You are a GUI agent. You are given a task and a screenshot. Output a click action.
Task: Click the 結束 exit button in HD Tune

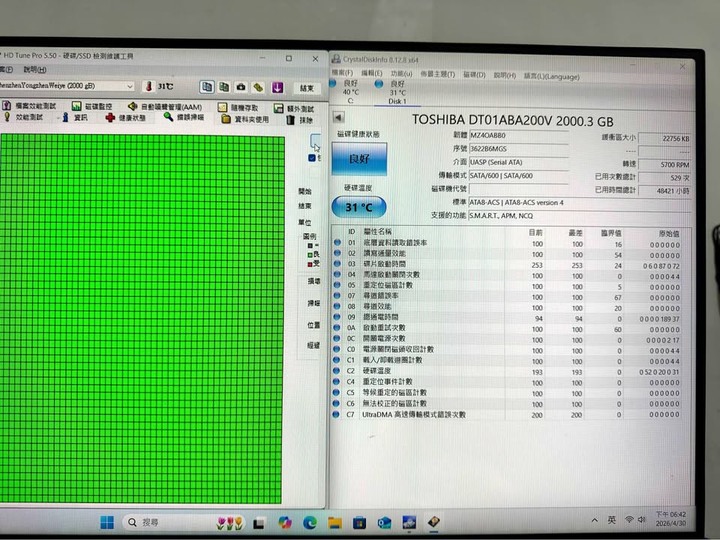tap(307, 88)
